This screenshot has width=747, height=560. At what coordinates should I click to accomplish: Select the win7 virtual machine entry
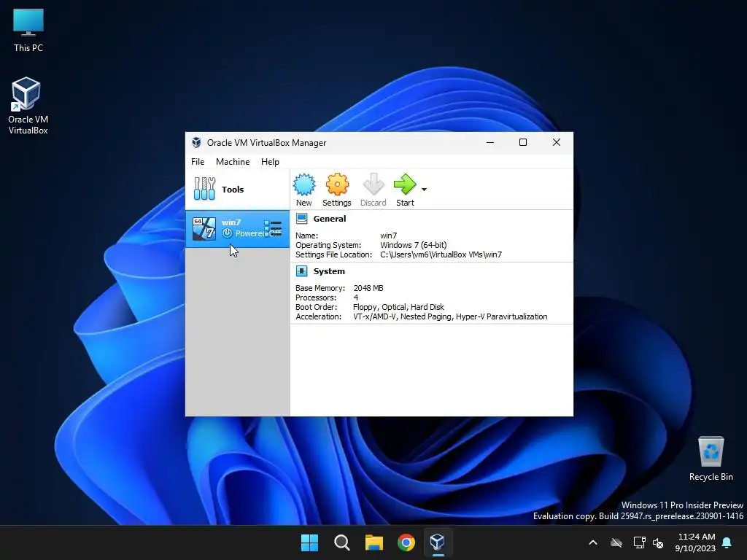coord(237,229)
